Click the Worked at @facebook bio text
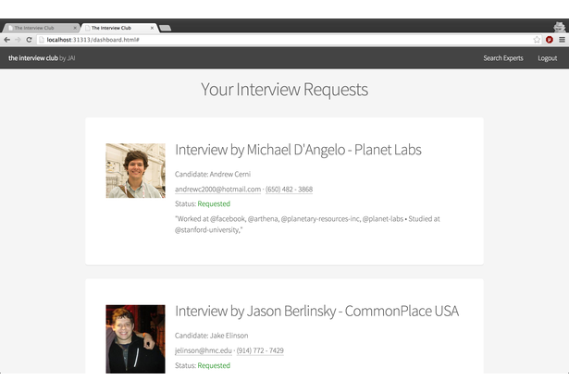Screen dimensions: 569x392 [x=307, y=224]
